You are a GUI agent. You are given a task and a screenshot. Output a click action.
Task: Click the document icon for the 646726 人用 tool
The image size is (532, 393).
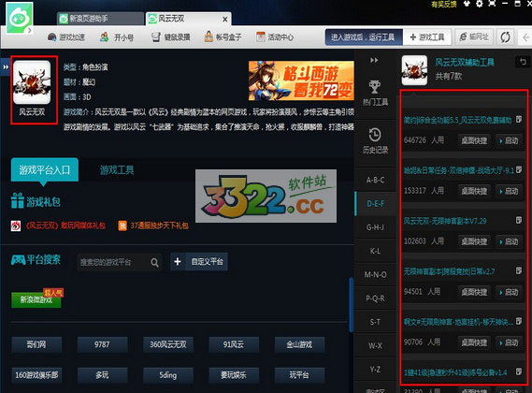(x=519, y=119)
